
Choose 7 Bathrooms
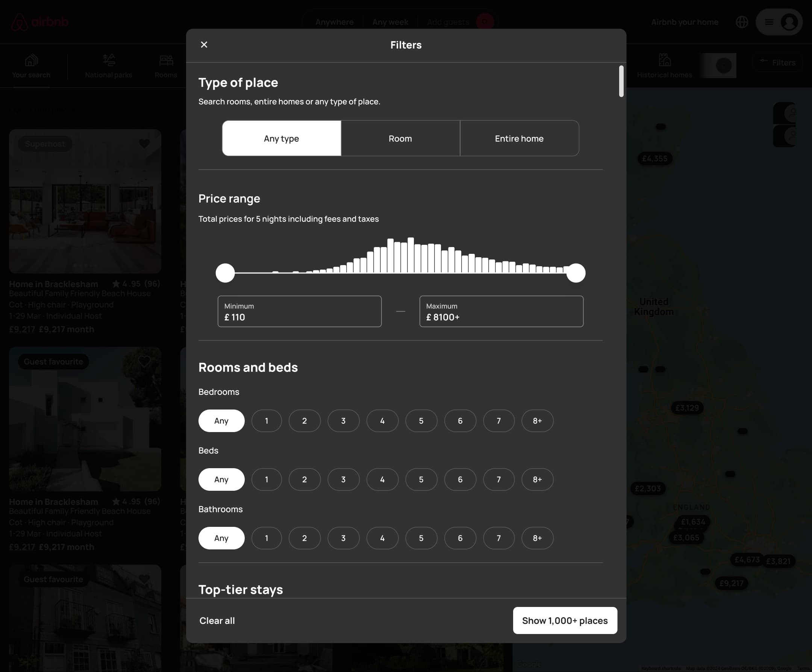point(499,538)
